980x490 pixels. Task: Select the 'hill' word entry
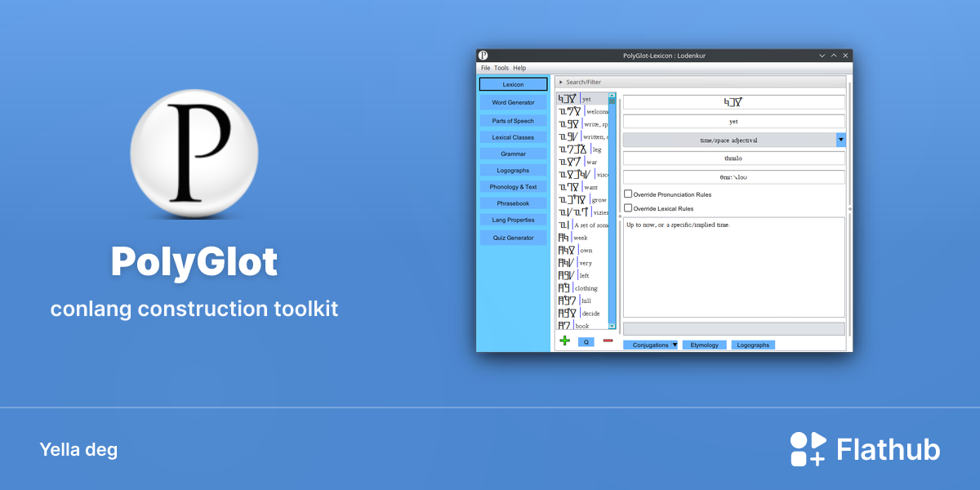coord(582,301)
